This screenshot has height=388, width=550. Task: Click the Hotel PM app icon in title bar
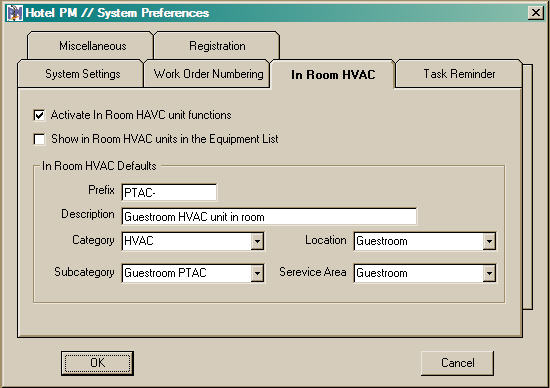coord(15,13)
